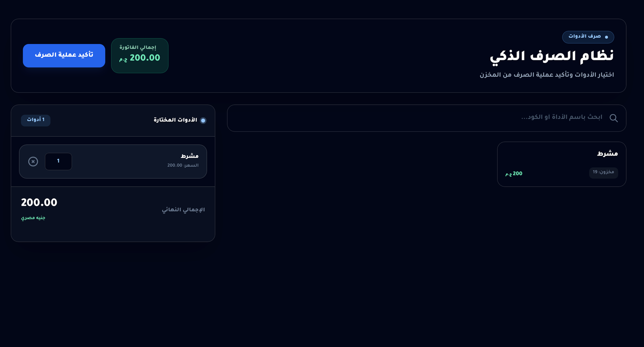This screenshot has width=644, height=347.
Task: Click the 200.00 final total amount
Action: pyautogui.click(x=39, y=202)
